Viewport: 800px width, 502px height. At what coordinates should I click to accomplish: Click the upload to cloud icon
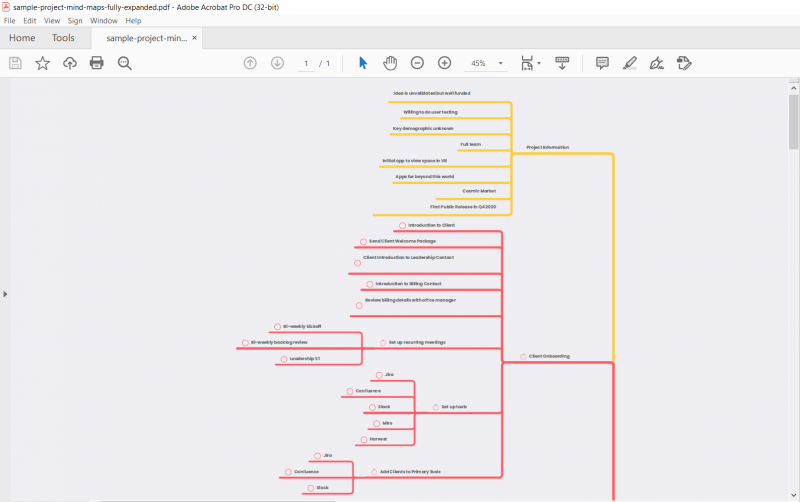[70, 63]
